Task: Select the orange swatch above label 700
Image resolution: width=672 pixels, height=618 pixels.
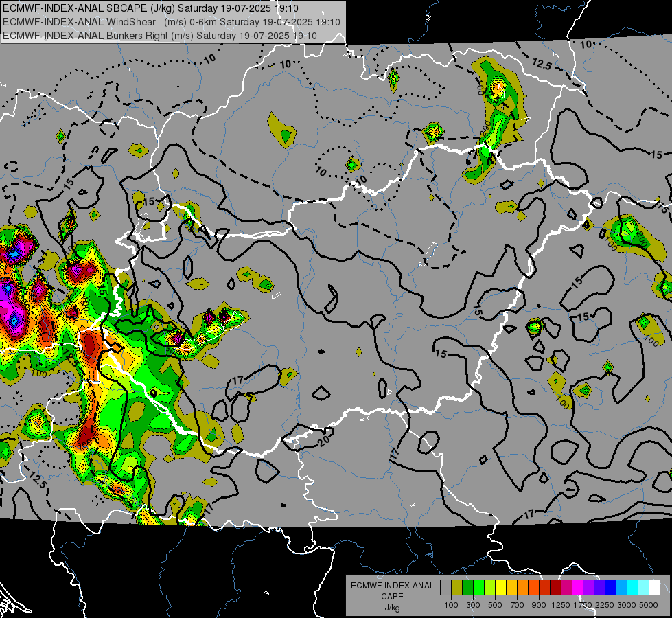Action: [523, 588]
